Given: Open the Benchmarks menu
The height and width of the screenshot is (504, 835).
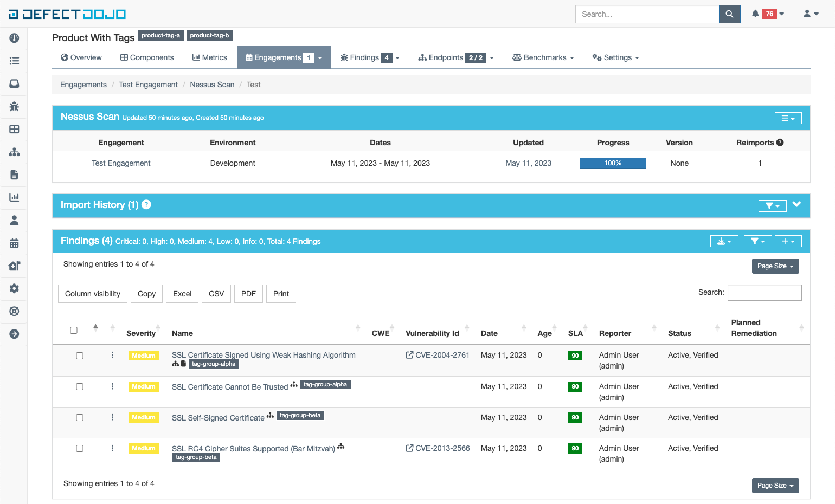Looking at the screenshot, I should [x=543, y=57].
